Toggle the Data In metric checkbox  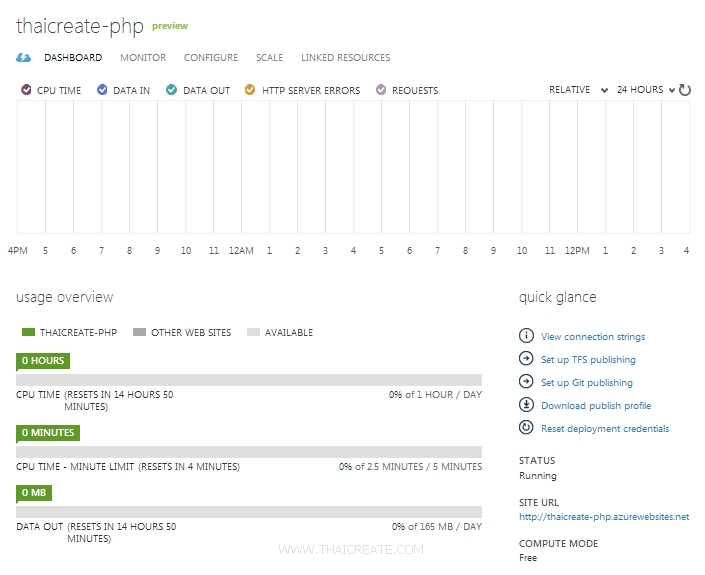pyautogui.click(x=102, y=90)
